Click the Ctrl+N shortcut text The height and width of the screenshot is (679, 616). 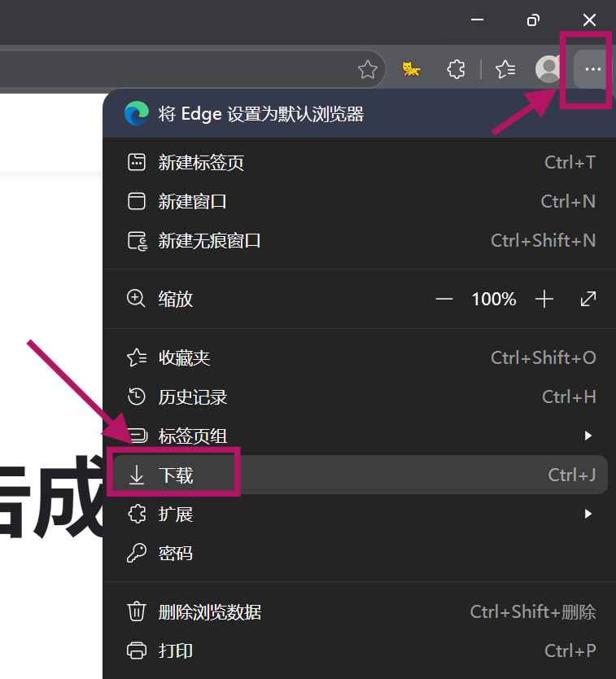568,202
